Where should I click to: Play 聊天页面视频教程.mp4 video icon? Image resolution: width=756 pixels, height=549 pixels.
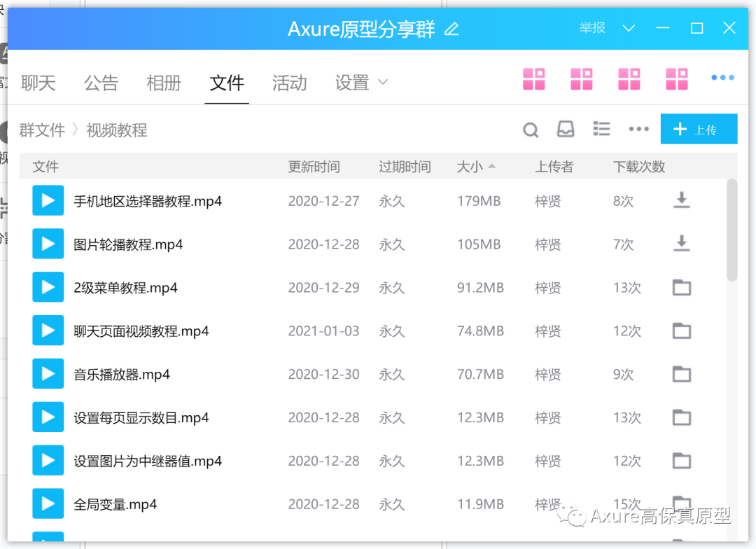pos(48,331)
